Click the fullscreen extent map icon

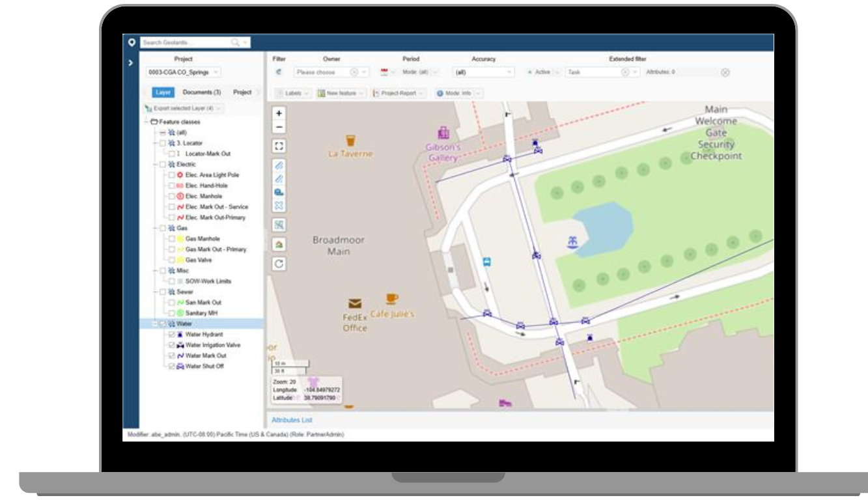(279, 146)
